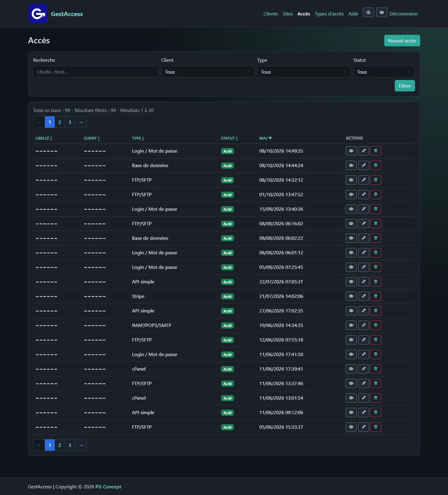
Task: Delete the access updated 05/08/2026 07:25:45
Action: coord(375,267)
